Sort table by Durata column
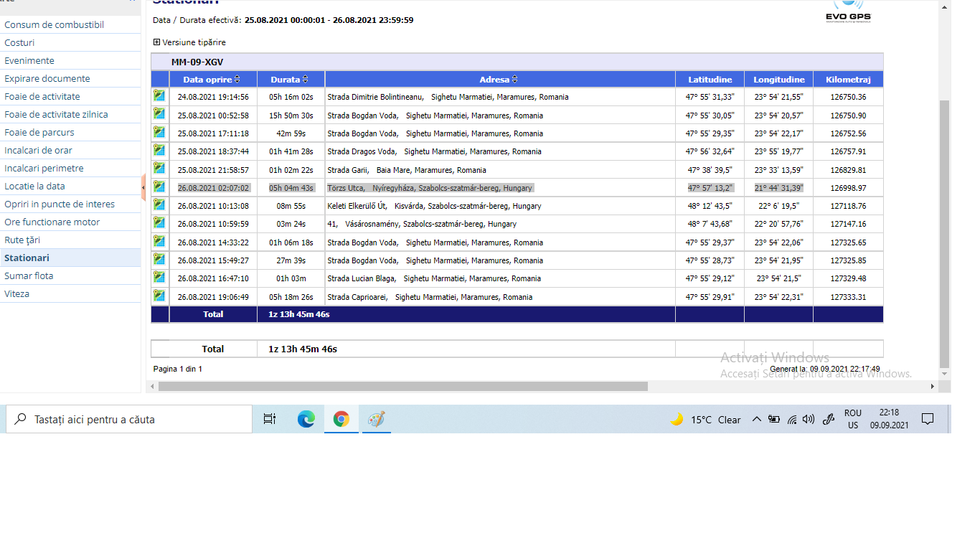This screenshot has height=551, width=980. click(x=290, y=80)
